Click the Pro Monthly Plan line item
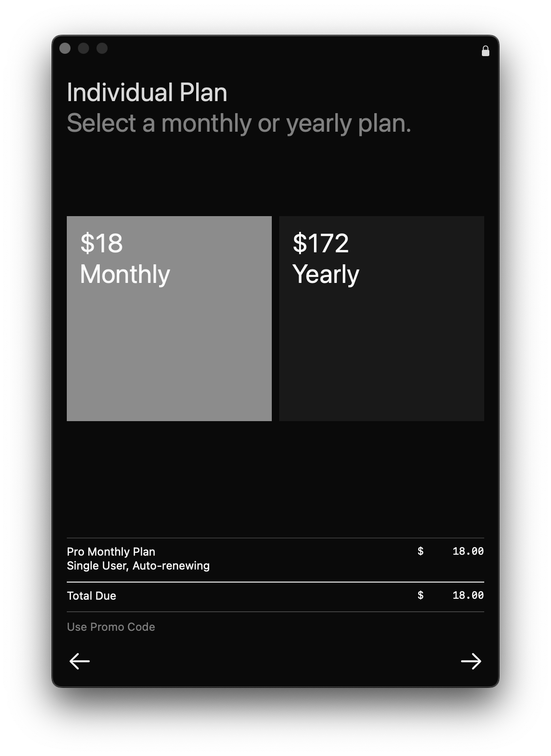Image resolution: width=551 pixels, height=756 pixels. [111, 551]
